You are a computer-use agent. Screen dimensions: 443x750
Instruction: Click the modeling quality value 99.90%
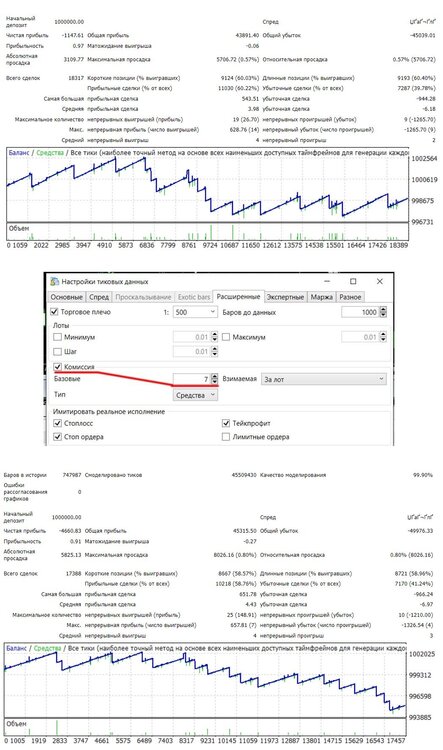[x=423, y=475]
